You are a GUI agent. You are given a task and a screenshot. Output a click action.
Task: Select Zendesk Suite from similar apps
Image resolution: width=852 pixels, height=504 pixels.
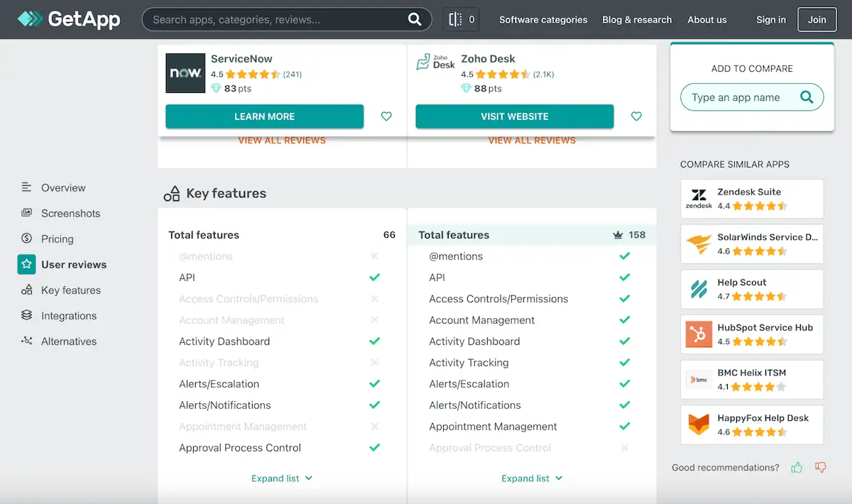tap(751, 199)
